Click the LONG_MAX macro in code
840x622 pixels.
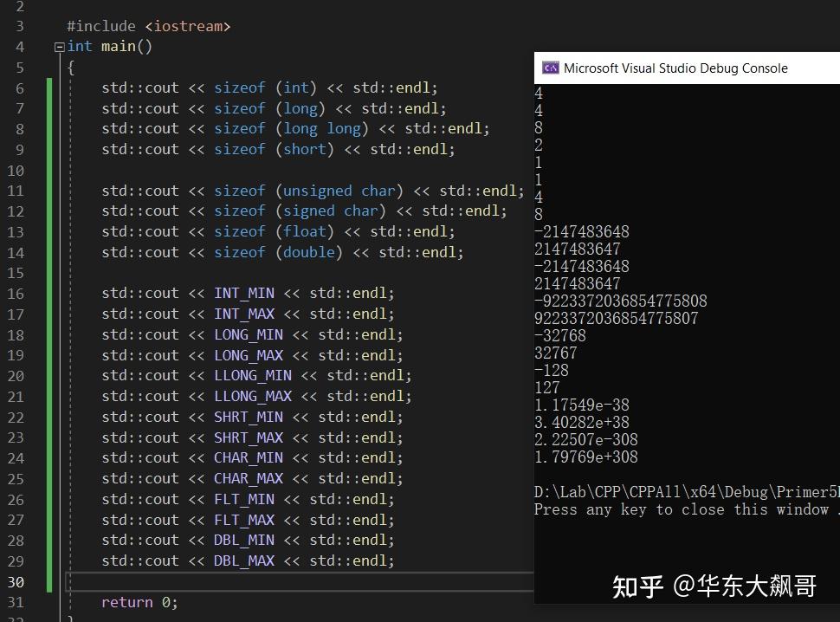249,356
